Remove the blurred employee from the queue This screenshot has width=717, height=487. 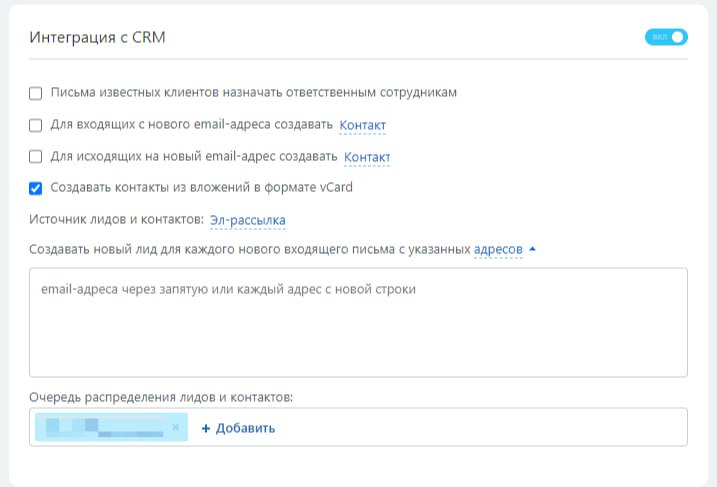coord(176,427)
